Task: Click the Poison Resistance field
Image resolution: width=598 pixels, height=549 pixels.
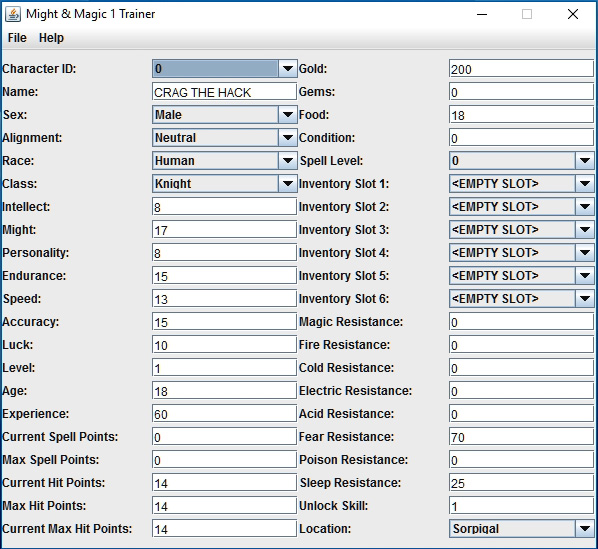Action: pyautogui.click(x=521, y=459)
